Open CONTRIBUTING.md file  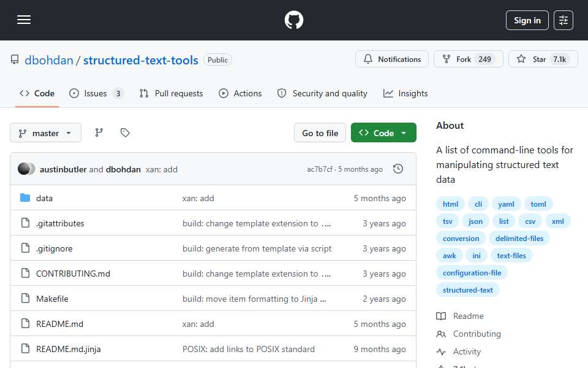pos(73,274)
